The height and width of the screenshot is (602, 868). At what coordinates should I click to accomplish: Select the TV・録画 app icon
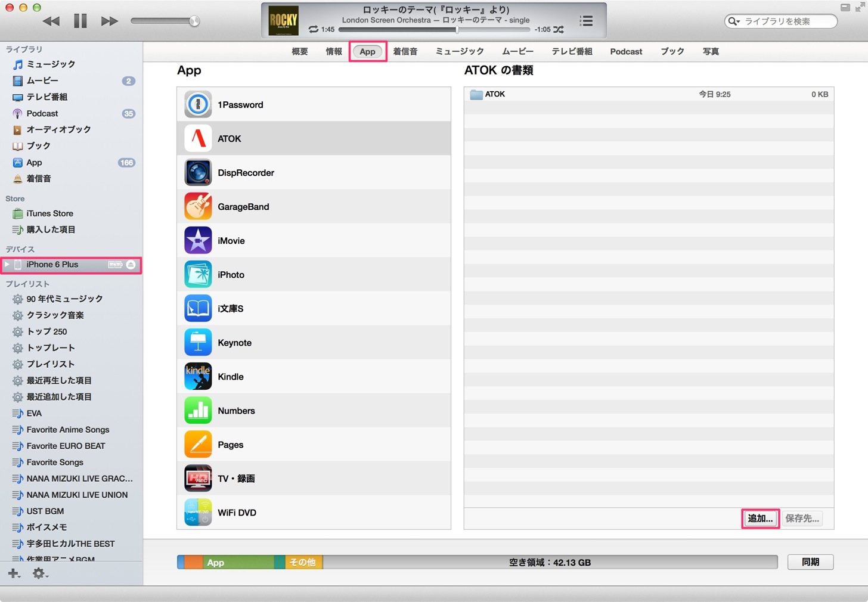[x=198, y=479]
